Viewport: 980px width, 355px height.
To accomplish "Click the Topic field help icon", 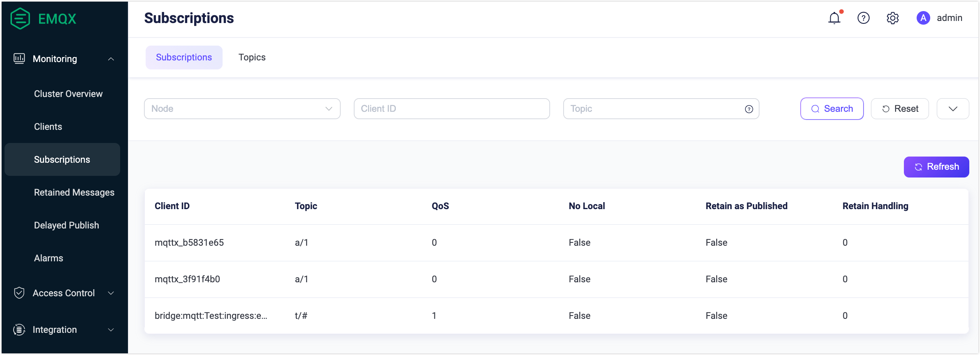I will coord(749,109).
